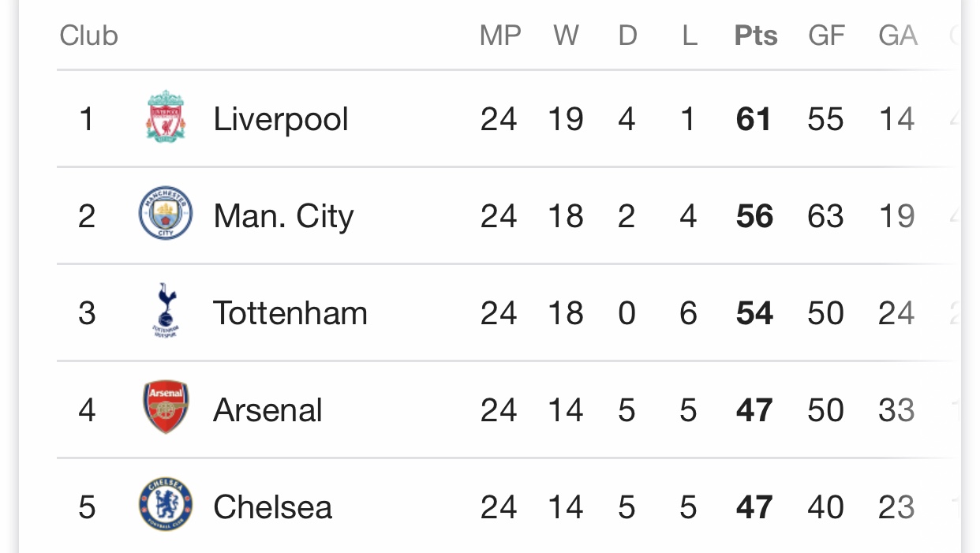Click the W column header

(x=566, y=35)
